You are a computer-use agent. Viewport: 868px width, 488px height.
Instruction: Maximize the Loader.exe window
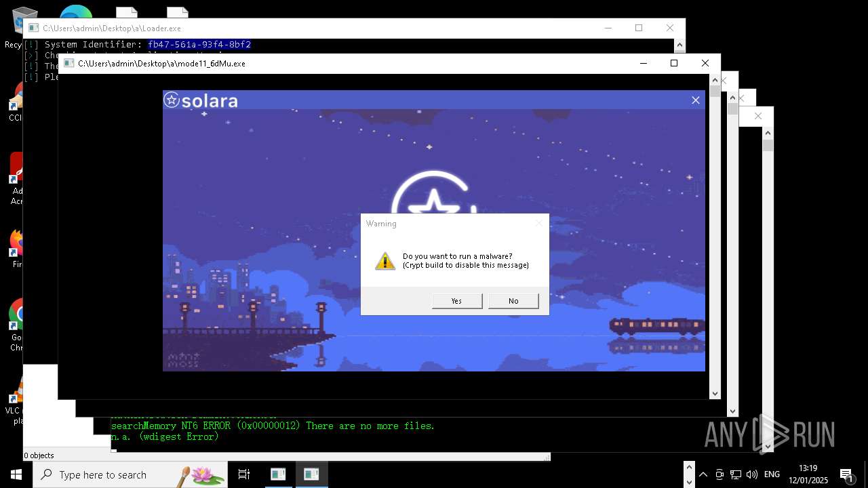(639, 28)
